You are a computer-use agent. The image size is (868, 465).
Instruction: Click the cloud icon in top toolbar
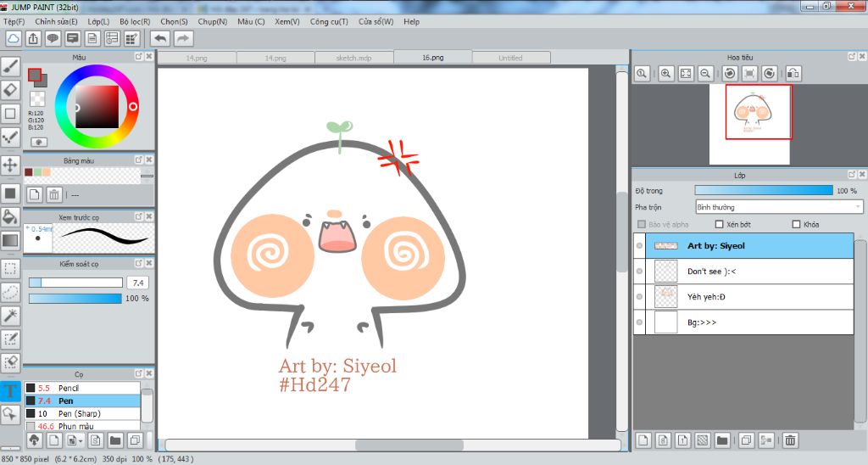coord(14,38)
